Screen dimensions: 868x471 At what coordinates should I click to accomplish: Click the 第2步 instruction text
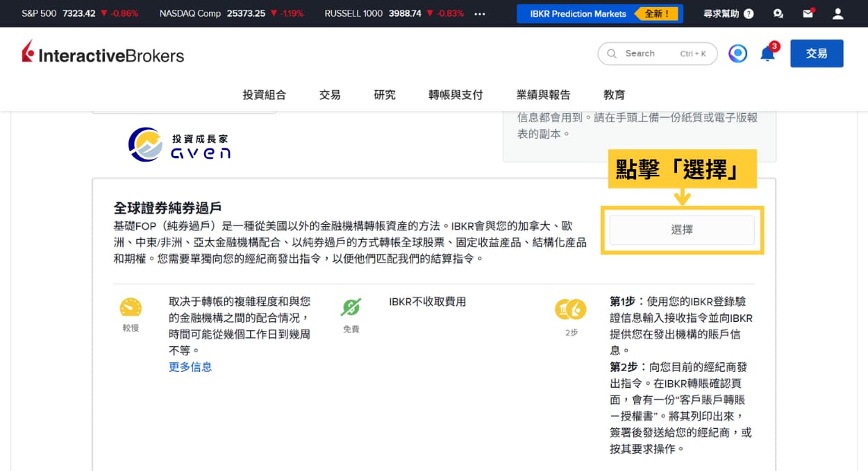click(x=681, y=408)
